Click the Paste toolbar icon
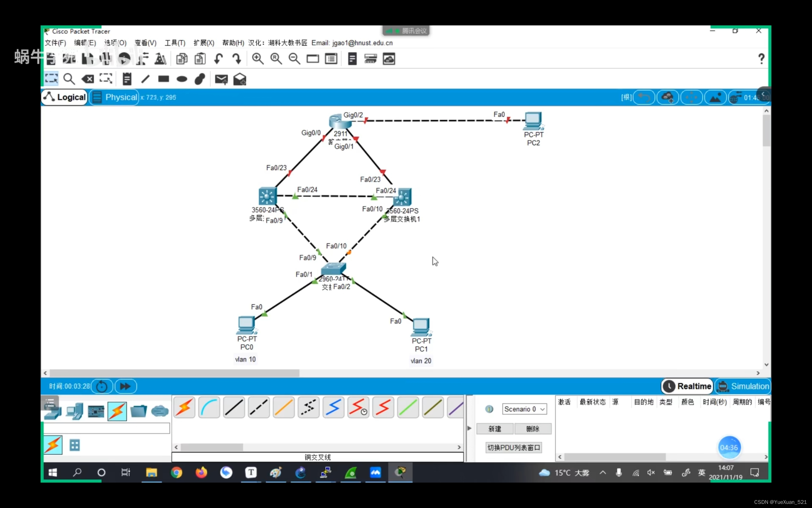 click(x=200, y=59)
